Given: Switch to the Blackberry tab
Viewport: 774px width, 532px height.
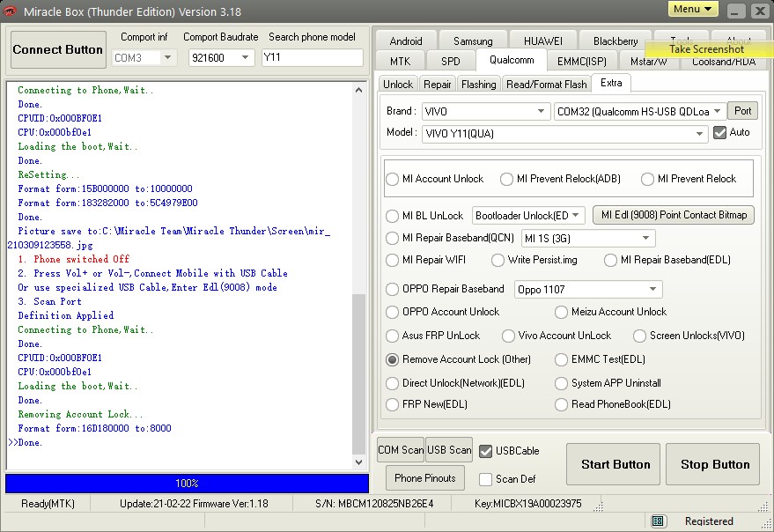Looking at the screenshot, I should (x=616, y=41).
